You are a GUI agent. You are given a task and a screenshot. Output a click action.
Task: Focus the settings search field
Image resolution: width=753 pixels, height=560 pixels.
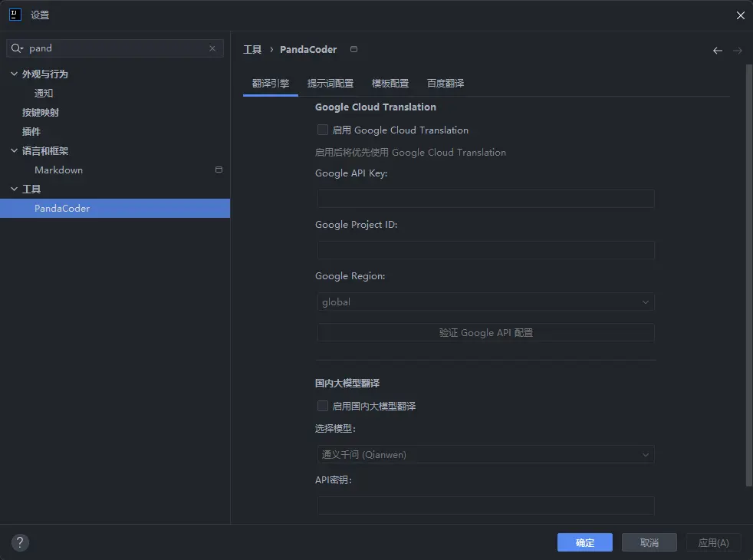[115, 48]
